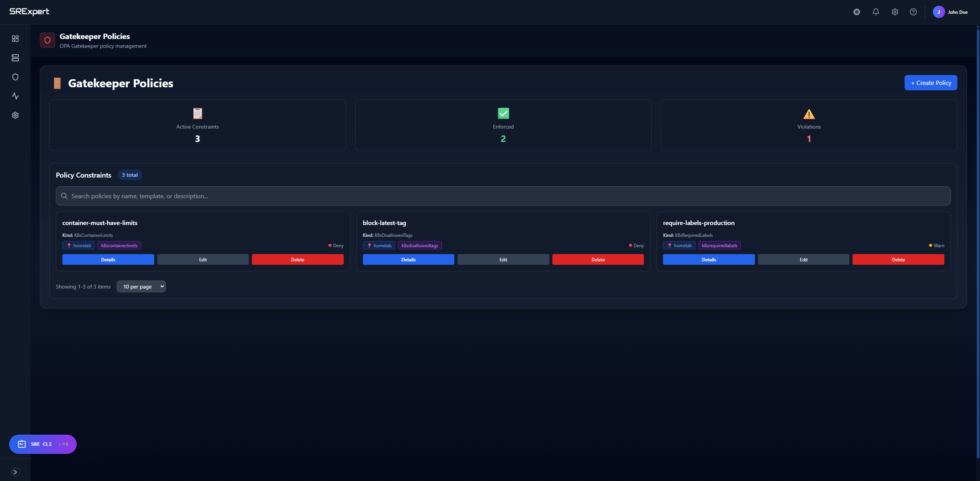Click the homelab tag on require-labels-production
The height and width of the screenshot is (481, 980).
point(679,246)
